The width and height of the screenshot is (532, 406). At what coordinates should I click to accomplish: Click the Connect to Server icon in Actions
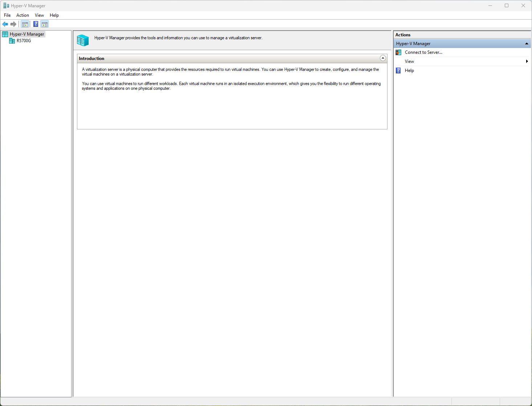[398, 52]
